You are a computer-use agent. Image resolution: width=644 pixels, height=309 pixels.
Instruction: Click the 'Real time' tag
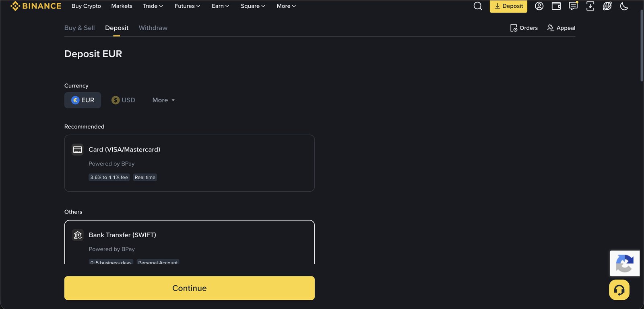pyautogui.click(x=145, y=177)
